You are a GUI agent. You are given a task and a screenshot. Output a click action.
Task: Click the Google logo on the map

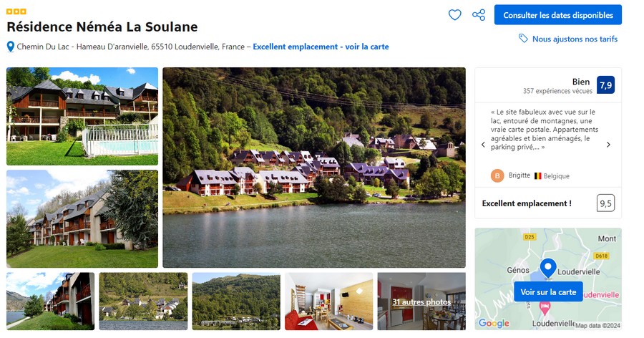point(493,323)
